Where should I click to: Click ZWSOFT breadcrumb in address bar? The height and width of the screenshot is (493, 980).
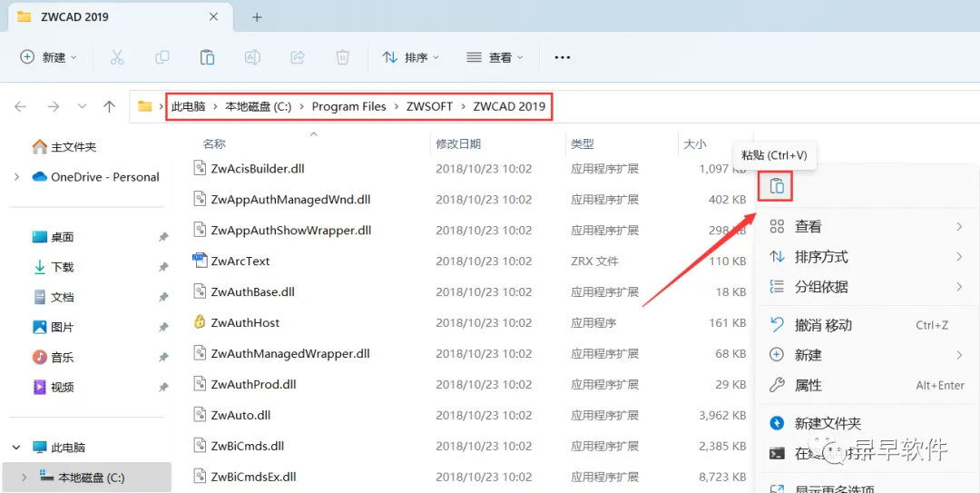(429, 106)
